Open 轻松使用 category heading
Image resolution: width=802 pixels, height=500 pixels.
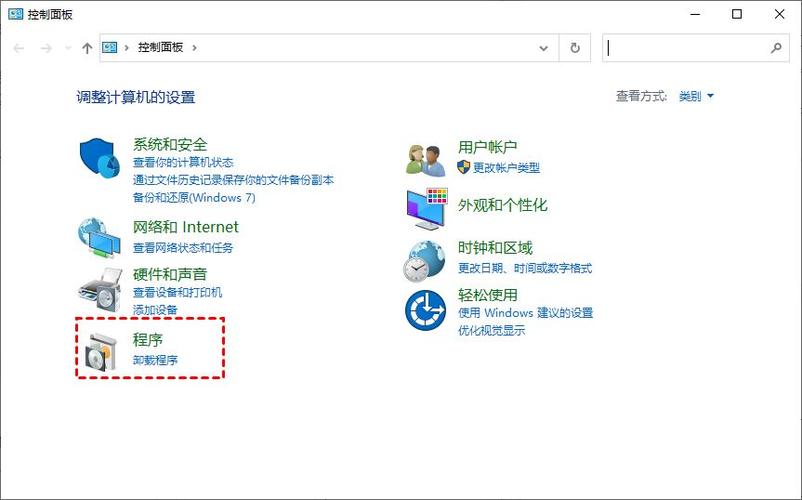click(x=487, y=295)
